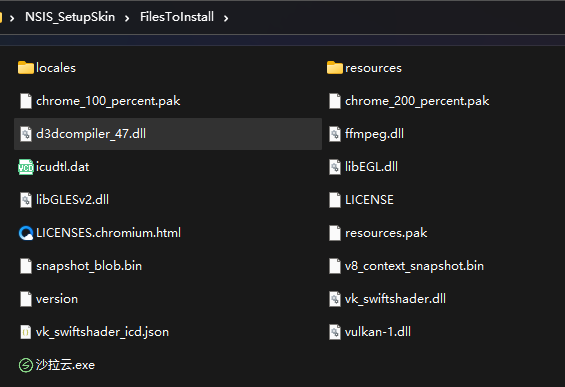The image size is (565, 387).
Task: Select the LICENSES.chromium.html filename
Action: pyautogui.click(x=108, y=233)
